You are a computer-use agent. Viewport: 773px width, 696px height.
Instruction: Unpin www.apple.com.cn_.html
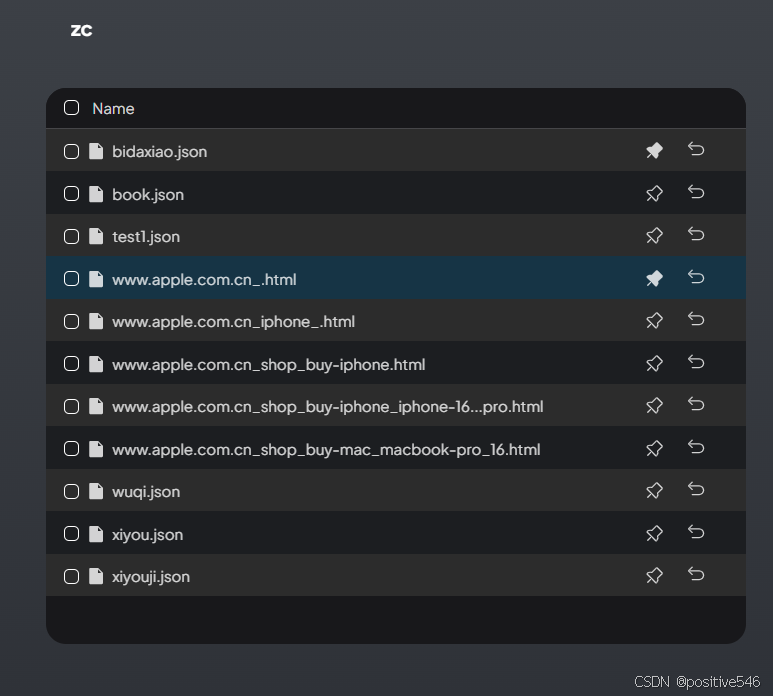click(x=654, y=278)
